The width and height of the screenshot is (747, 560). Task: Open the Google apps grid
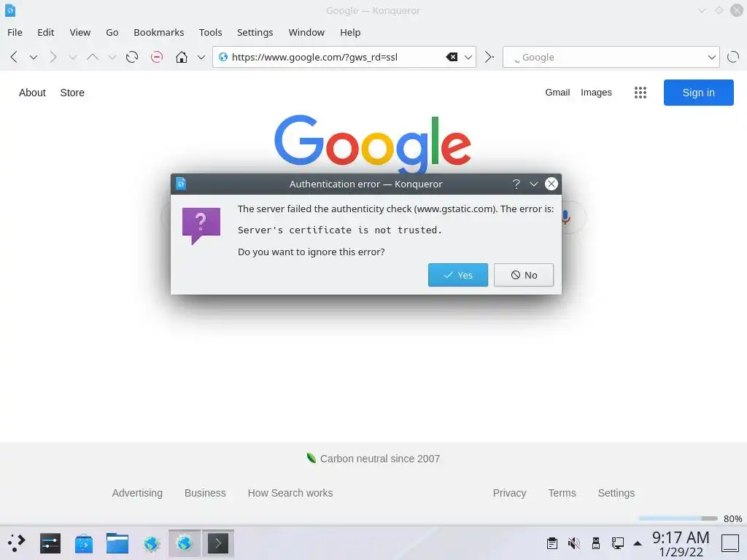pyautogui.click(x=640, y=93)
